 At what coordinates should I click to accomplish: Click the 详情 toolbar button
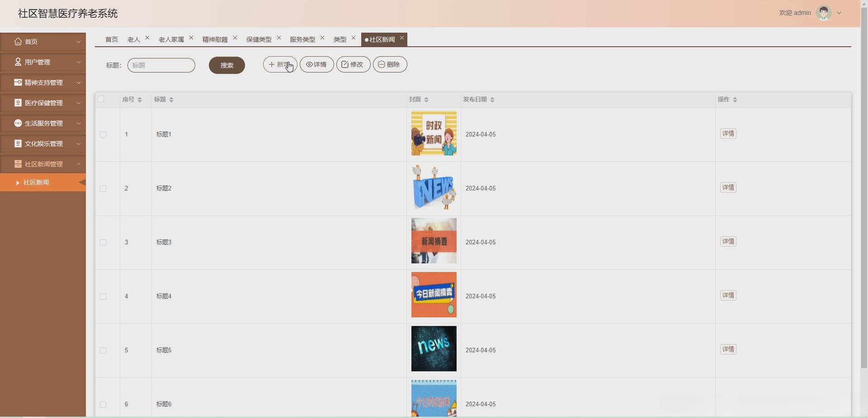tap(317, 64)
